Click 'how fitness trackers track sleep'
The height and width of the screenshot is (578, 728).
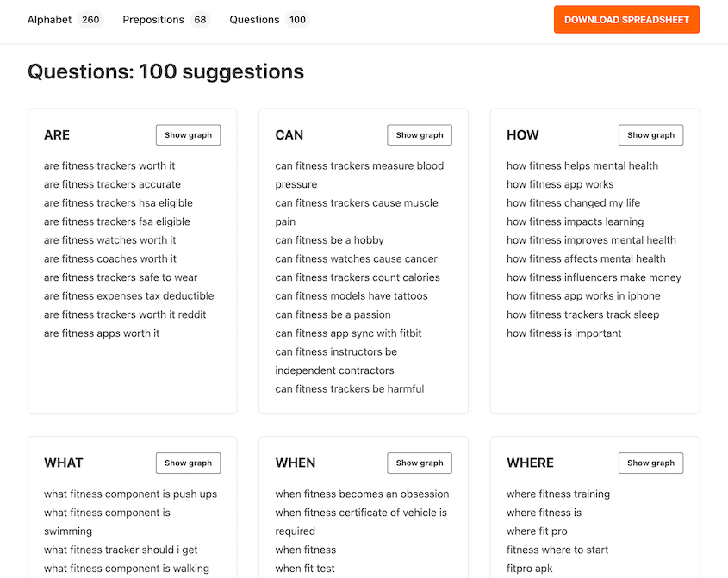[x=582, y=314]
